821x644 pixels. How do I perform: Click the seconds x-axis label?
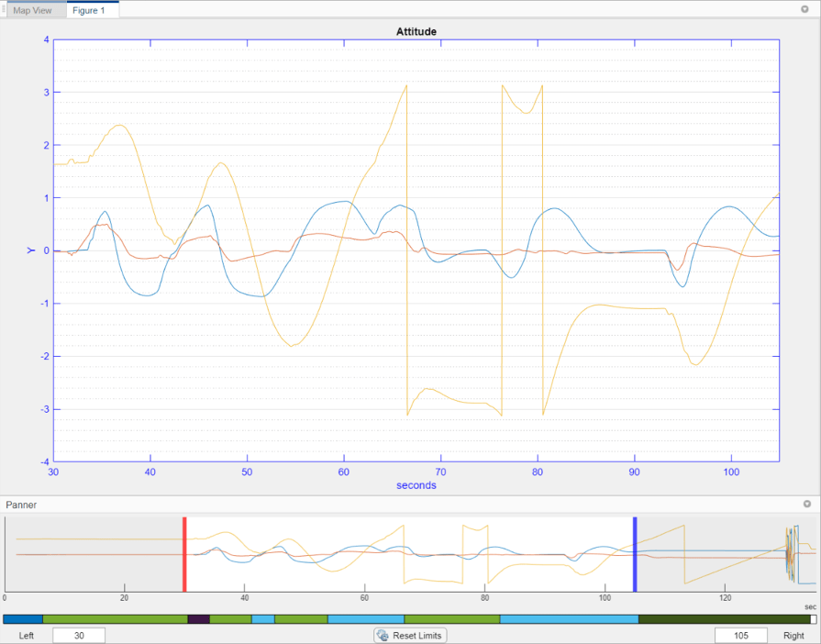pos(416,484)
